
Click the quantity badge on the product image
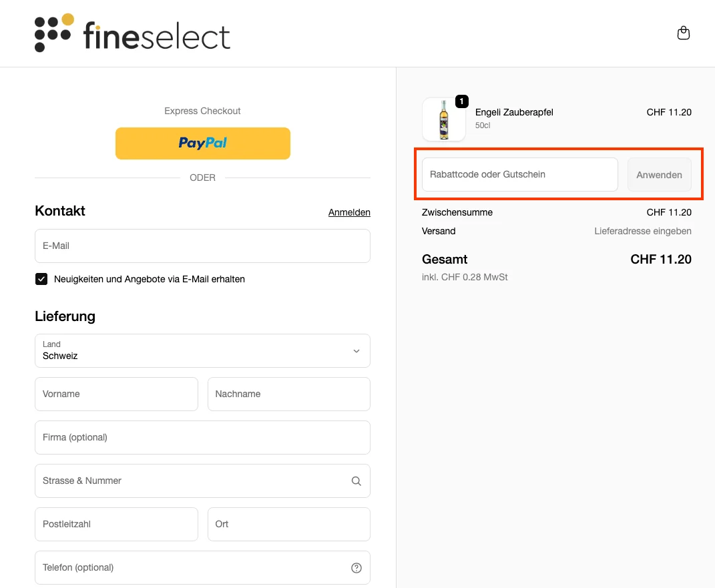point(461,101)
